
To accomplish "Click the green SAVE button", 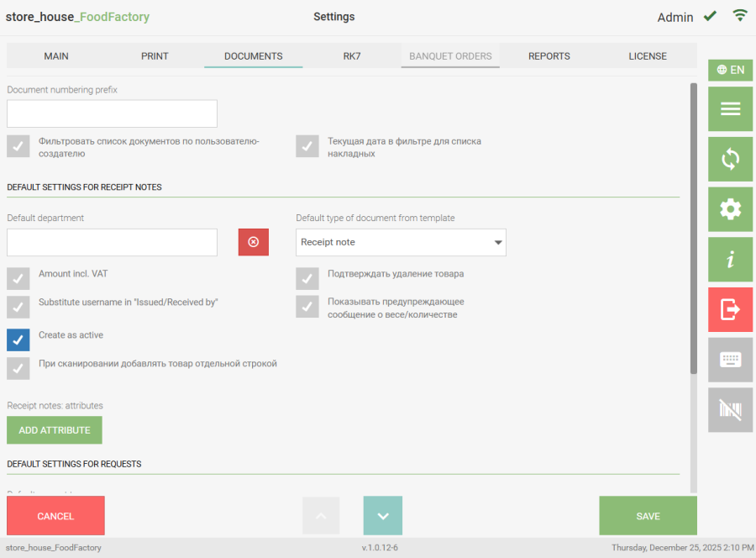I will point(648,516).
